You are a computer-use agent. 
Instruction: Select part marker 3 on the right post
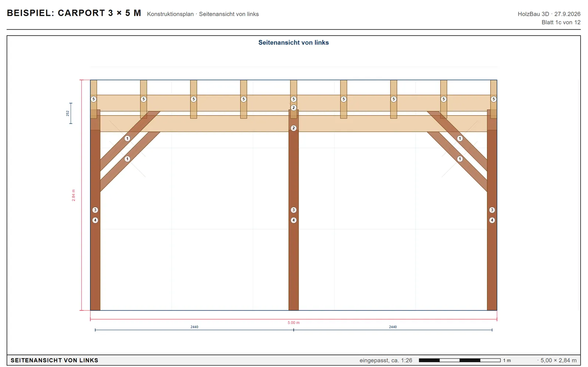point(492,210)
